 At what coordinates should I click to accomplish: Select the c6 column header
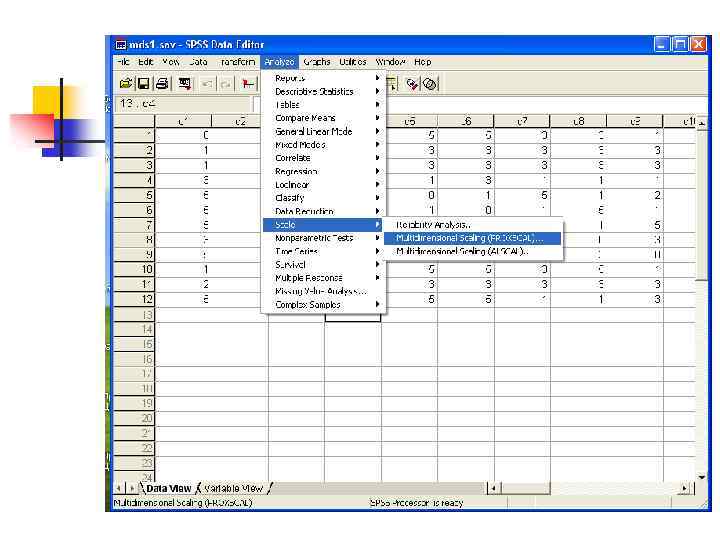click(466, 121)
